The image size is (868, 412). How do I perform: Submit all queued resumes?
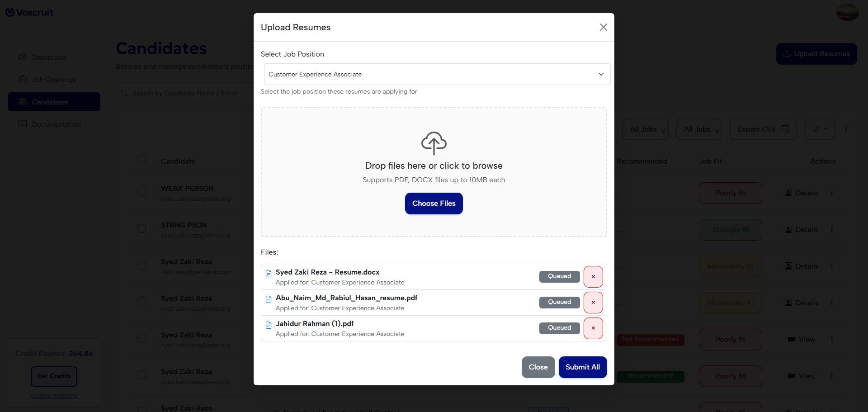pyautogui.click(x=583, y=367)
